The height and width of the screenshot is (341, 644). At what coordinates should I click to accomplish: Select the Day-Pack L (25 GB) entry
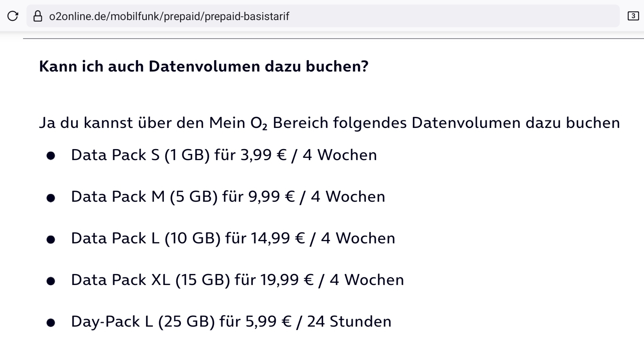pos(231,322)
